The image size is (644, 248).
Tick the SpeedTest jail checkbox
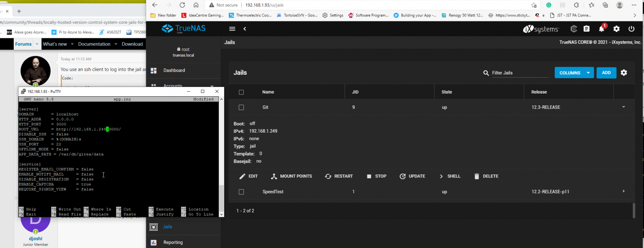coord(241,192)
